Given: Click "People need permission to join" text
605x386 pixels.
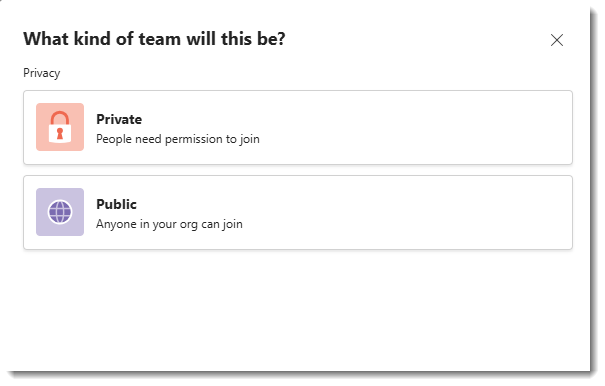Looking at the screenshot, I should tap(177, 139).
